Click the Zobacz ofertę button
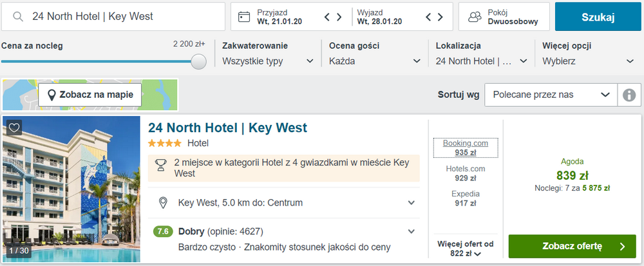 [x=571, y=246]
